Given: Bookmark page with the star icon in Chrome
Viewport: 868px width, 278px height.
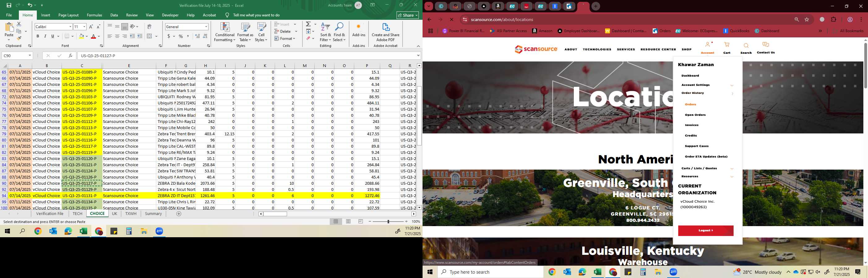Looking at the screenshot, I should tap(807, 19).
